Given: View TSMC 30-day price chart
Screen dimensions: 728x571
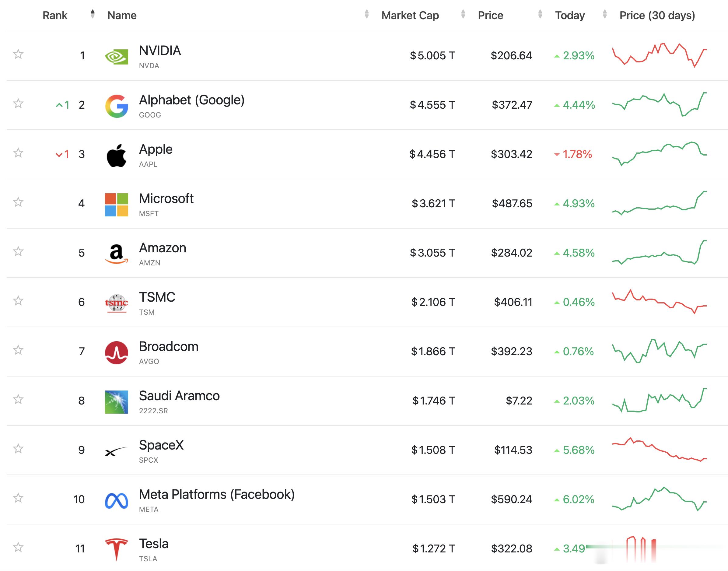Looking at the screenshot, I should click(x=659, y=302).
